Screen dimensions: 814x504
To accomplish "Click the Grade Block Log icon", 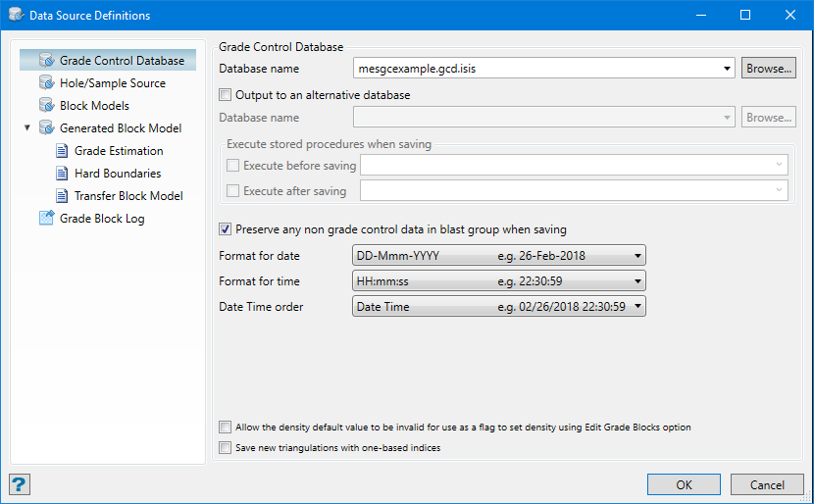I will 46,219.
